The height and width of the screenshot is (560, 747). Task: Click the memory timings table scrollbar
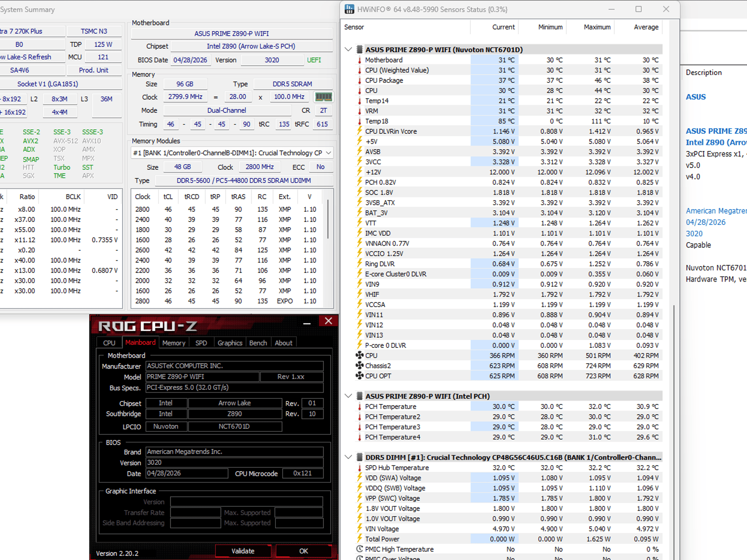pyautogui.click(x=328, y=219)
